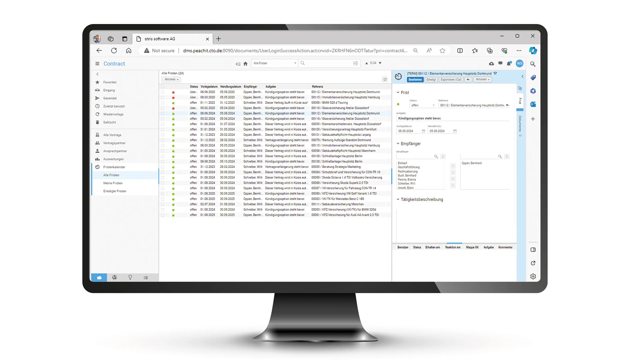Screen dimensions: 630x364
Task: Open the Gesendet folder
Action: pyautogui.click(x=110, y=98)
